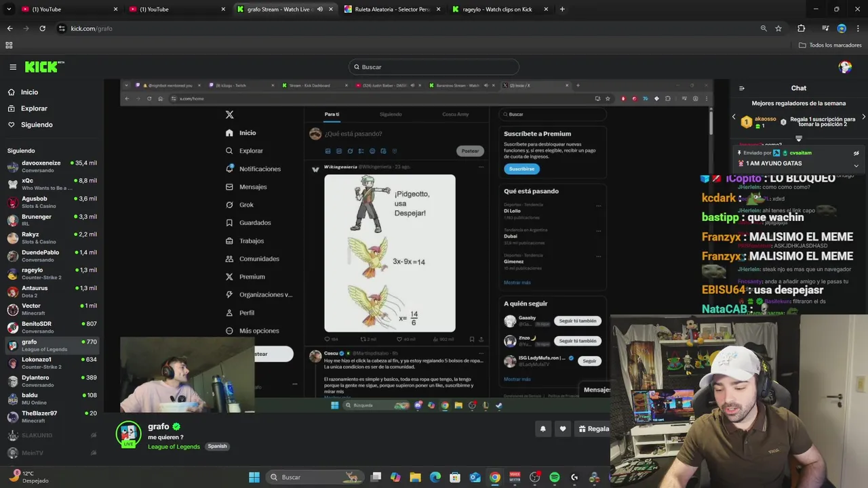Open Siguiendo in Kick sidebar
The width and height of the screenshot is (868, 488).
tap(37, 125)
